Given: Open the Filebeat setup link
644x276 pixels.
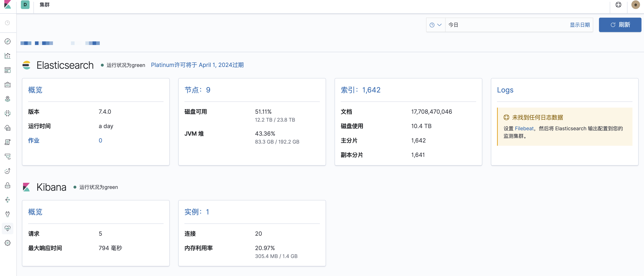Looking at the screenshot, I should [x=524, y=128].
